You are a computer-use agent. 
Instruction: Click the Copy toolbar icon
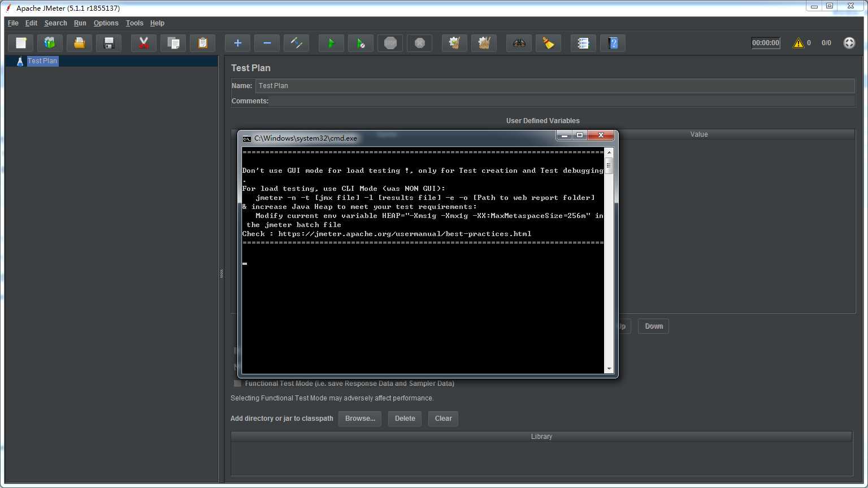coord(173,43)
